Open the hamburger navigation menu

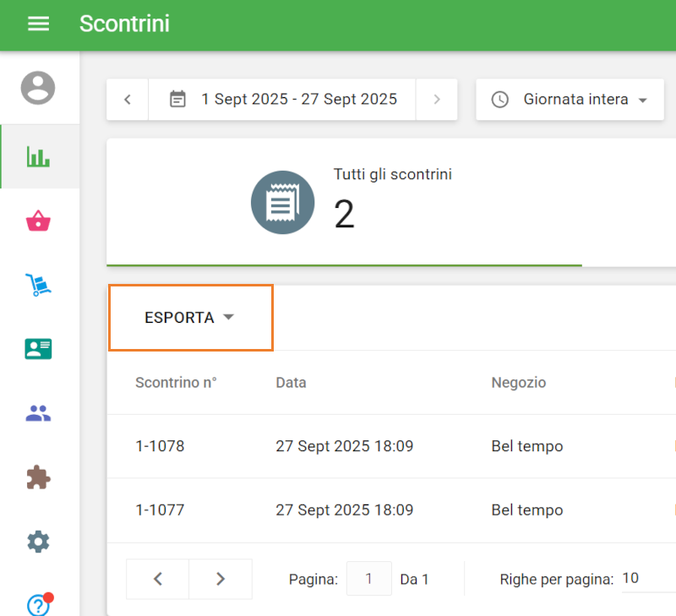coord(39,24)
